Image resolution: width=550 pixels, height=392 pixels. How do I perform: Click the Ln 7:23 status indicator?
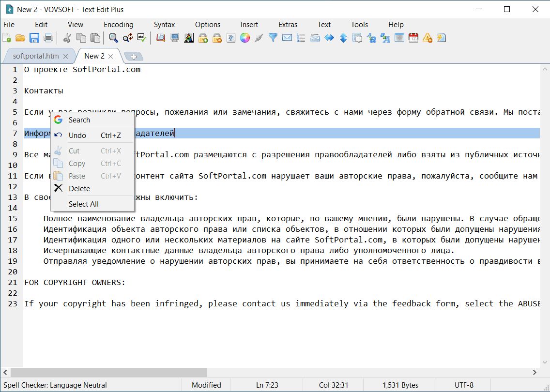pos(267,385)
